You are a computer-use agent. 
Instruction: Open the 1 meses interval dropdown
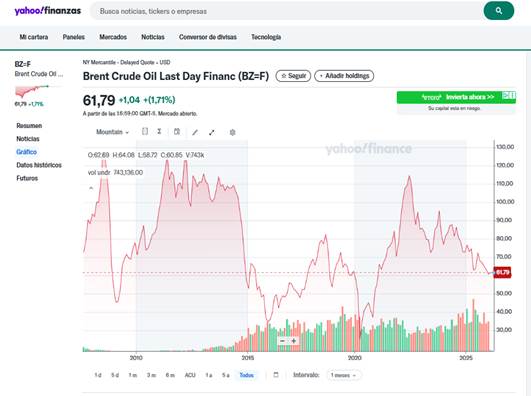343,375
